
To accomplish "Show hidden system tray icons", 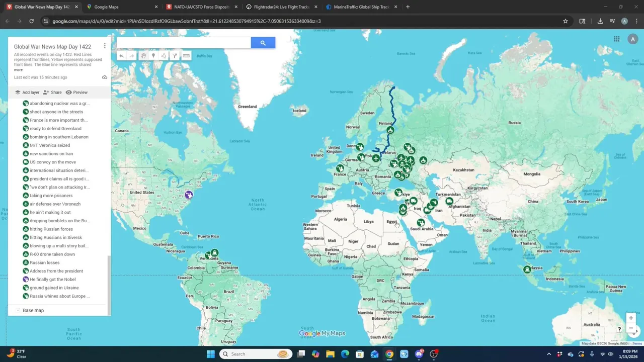I will point(549,354).
